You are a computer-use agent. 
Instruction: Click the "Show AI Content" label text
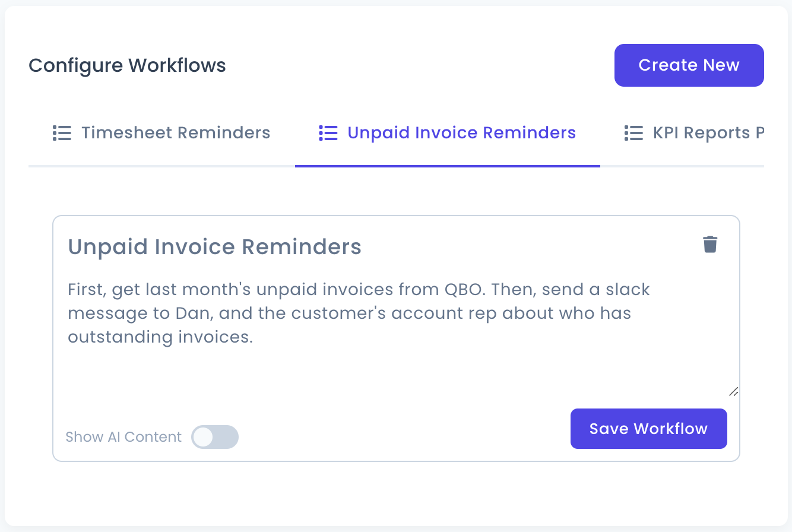123,437
